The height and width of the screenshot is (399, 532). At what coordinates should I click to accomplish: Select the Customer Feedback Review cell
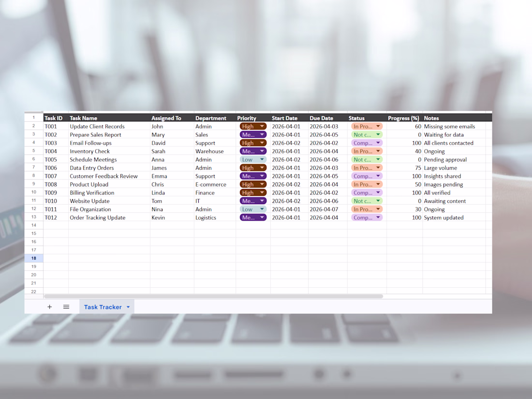[109, 176]
